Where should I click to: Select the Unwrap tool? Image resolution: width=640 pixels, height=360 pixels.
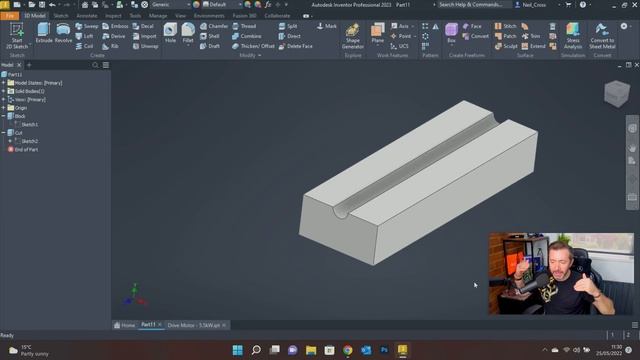pyautogui.click(x=145, y=46)
